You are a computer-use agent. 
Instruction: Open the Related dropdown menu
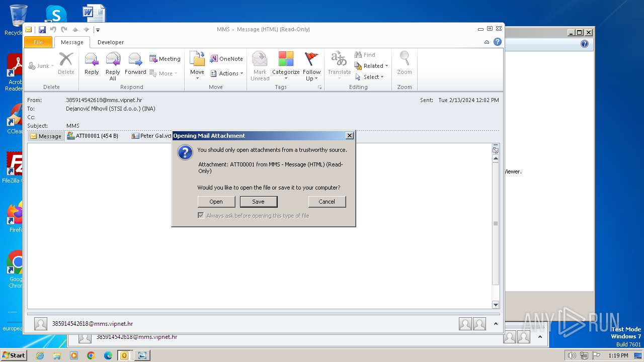click(371, 66)
